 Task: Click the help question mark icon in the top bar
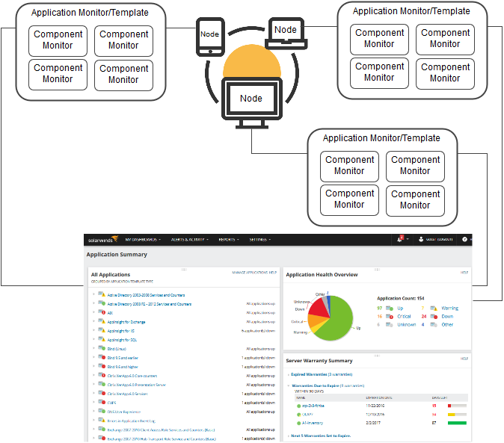(465, 240)
